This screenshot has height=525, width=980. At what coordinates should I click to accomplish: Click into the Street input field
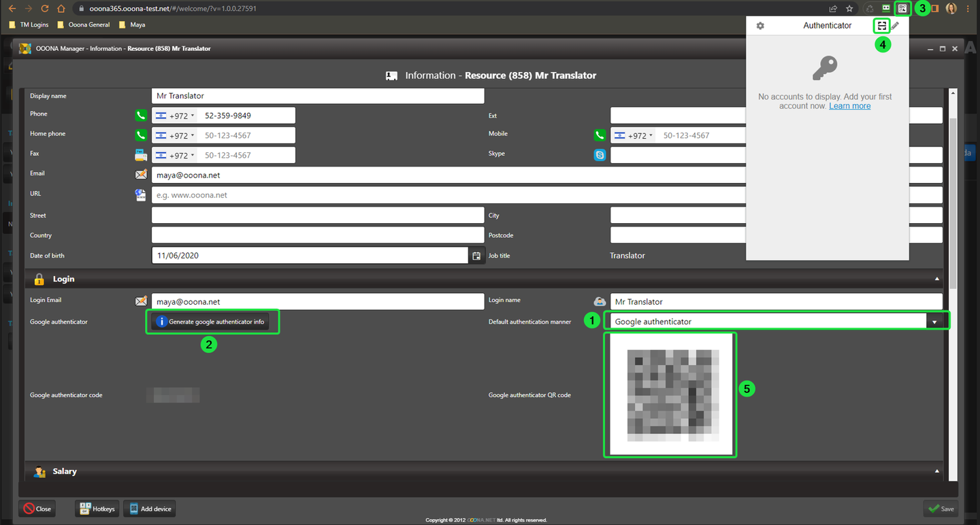[317, 216]
